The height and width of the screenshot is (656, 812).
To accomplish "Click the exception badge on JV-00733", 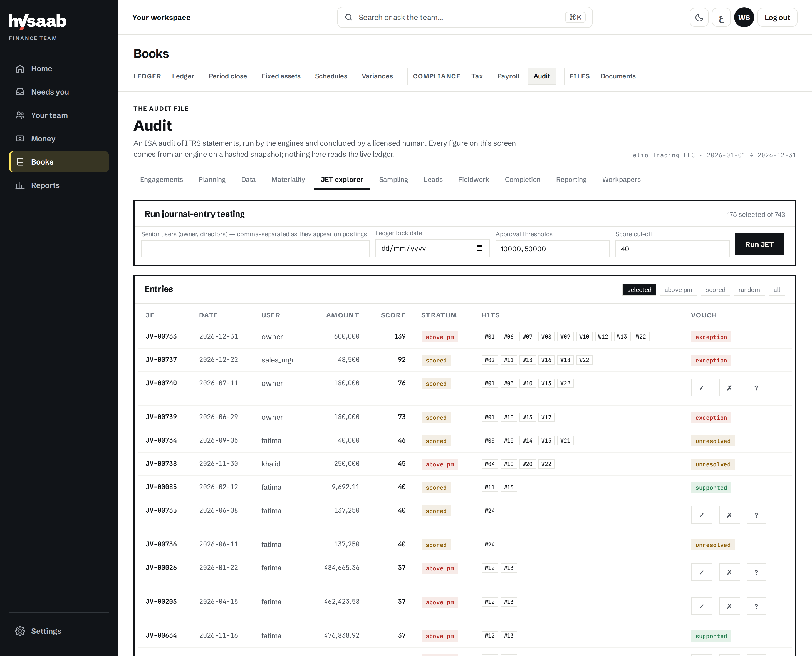I will [711, 337].
